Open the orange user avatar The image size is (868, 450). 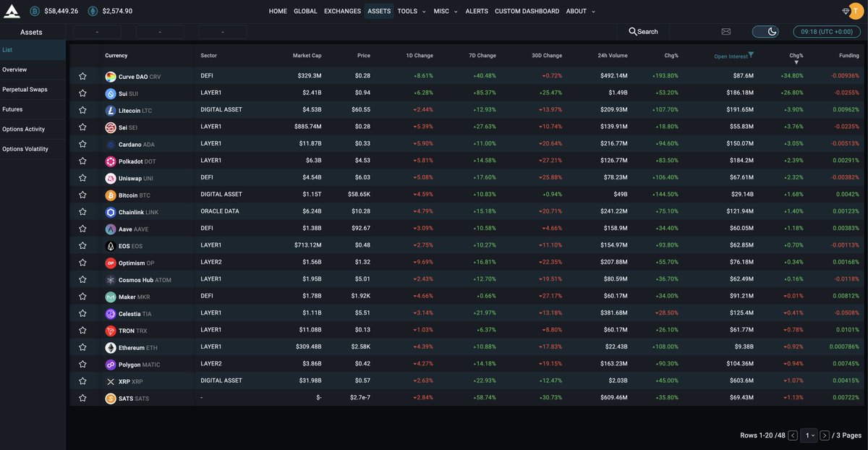coord(857,11)
